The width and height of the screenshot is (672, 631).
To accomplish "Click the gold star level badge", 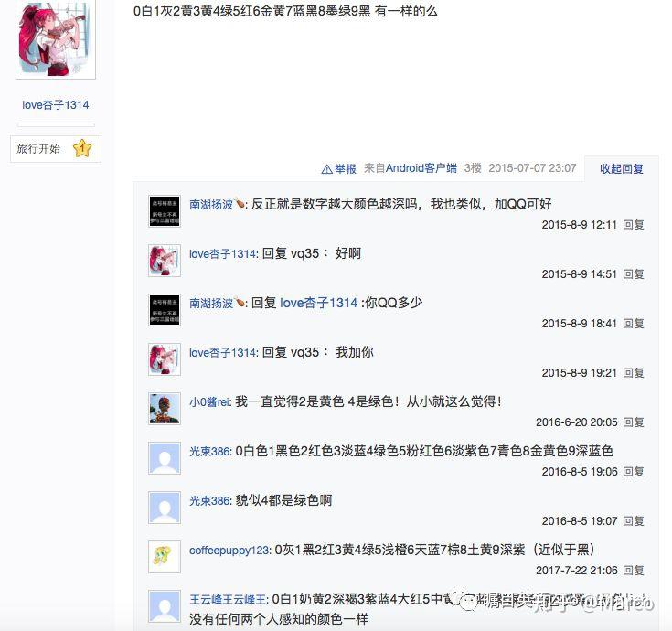I will pos(82,148).
